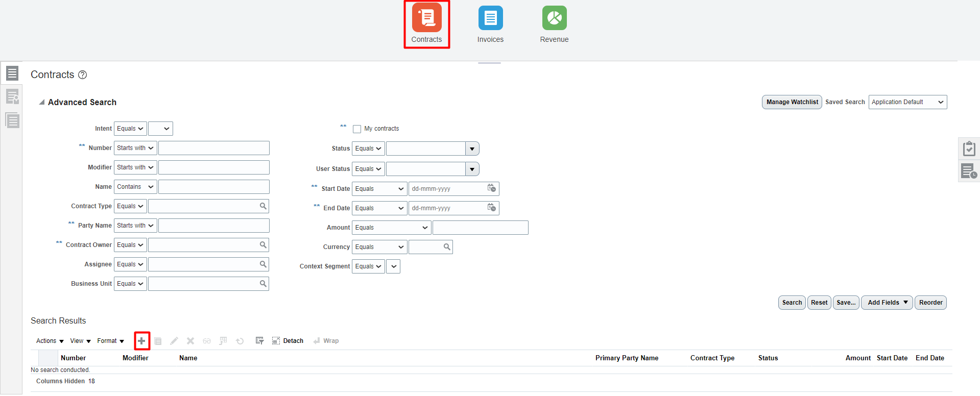Click the Party Name text input field

[x=214, y=226]
